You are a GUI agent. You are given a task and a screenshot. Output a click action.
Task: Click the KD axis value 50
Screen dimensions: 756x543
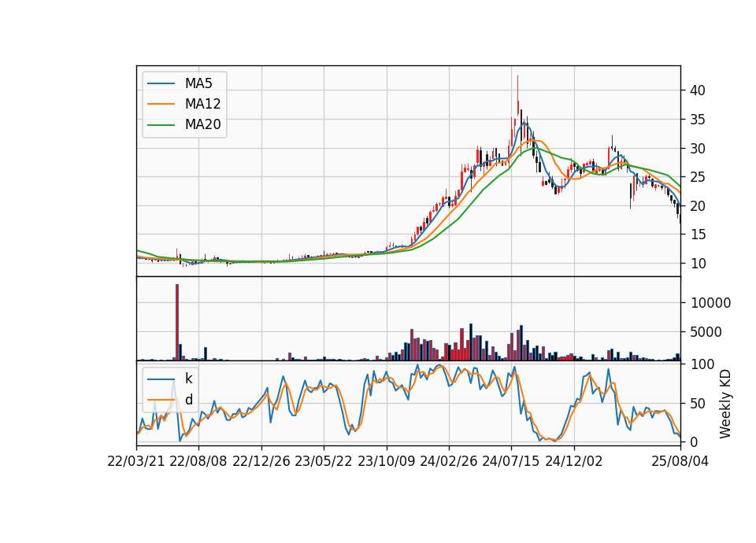pyautogui.click(x=698, y=403)
